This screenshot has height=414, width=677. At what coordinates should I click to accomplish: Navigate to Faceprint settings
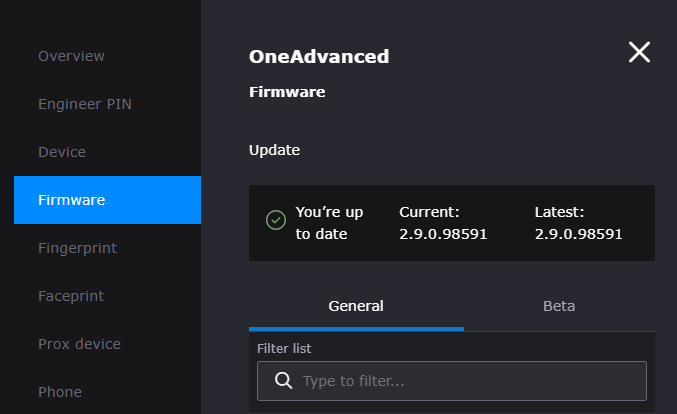71,296
